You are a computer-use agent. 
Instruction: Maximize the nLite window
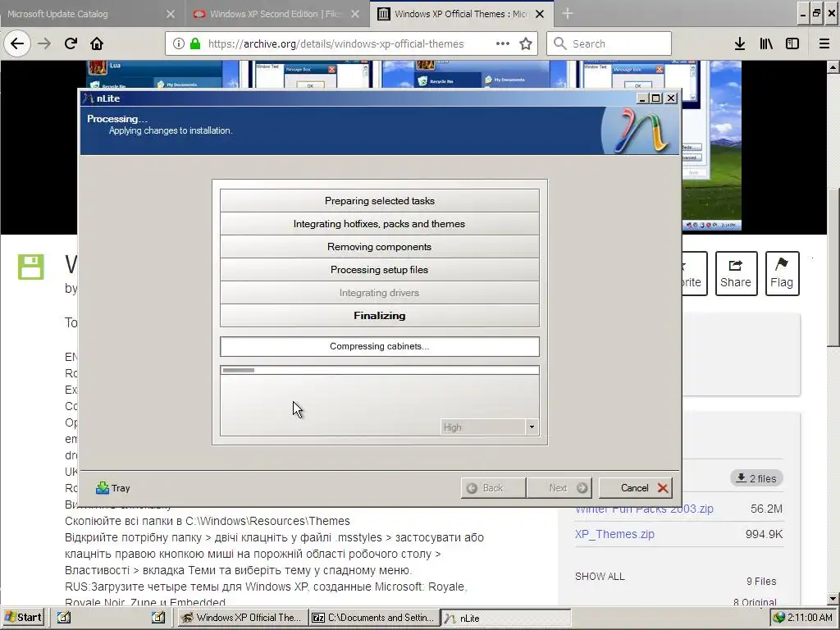655,98
